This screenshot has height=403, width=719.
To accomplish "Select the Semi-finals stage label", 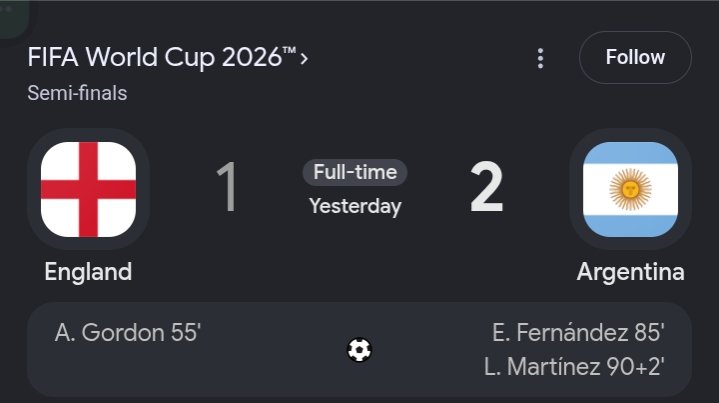I will pyautogui.click(x=77, y=93).
